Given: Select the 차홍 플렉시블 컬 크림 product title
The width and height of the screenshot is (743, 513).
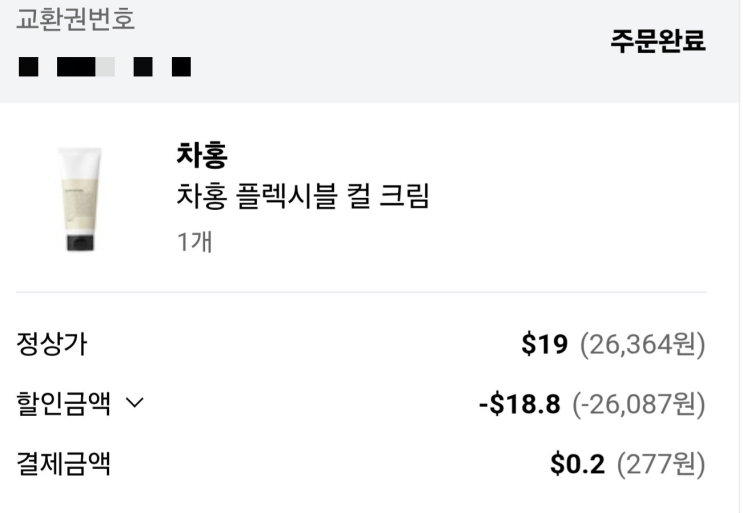Looking at the screenshot, I should (302, 197).
